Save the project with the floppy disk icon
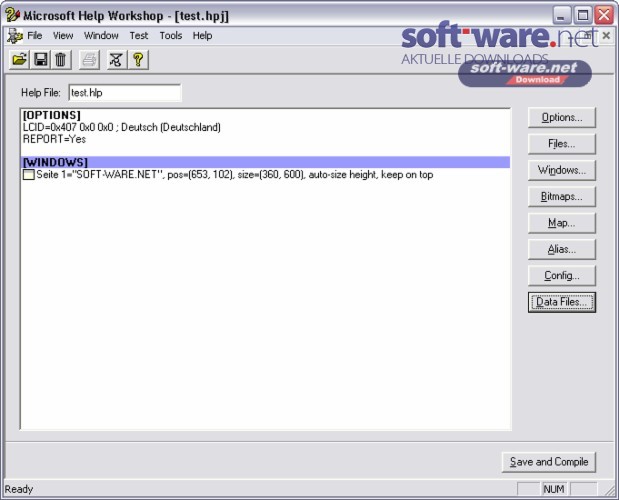 point(40,60)
